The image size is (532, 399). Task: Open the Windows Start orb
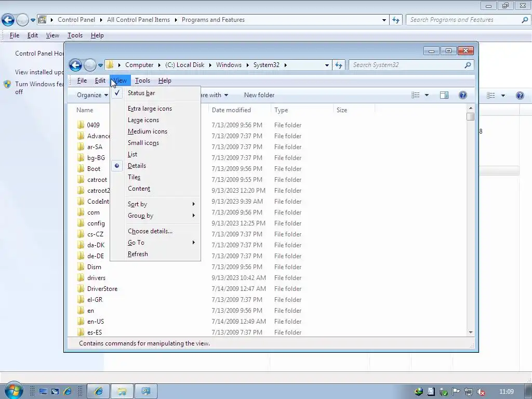14,391
